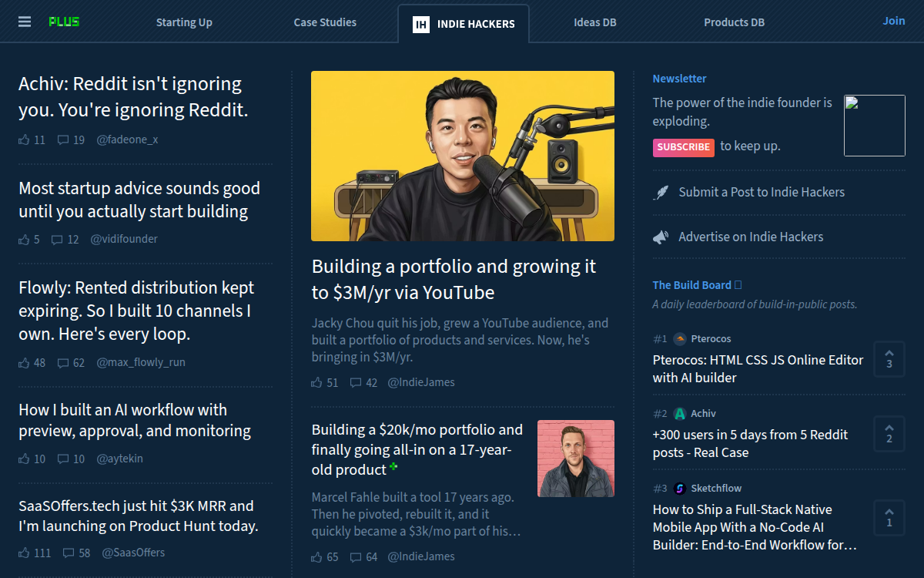Open comments icon on Flowly post

pos(63,362)
